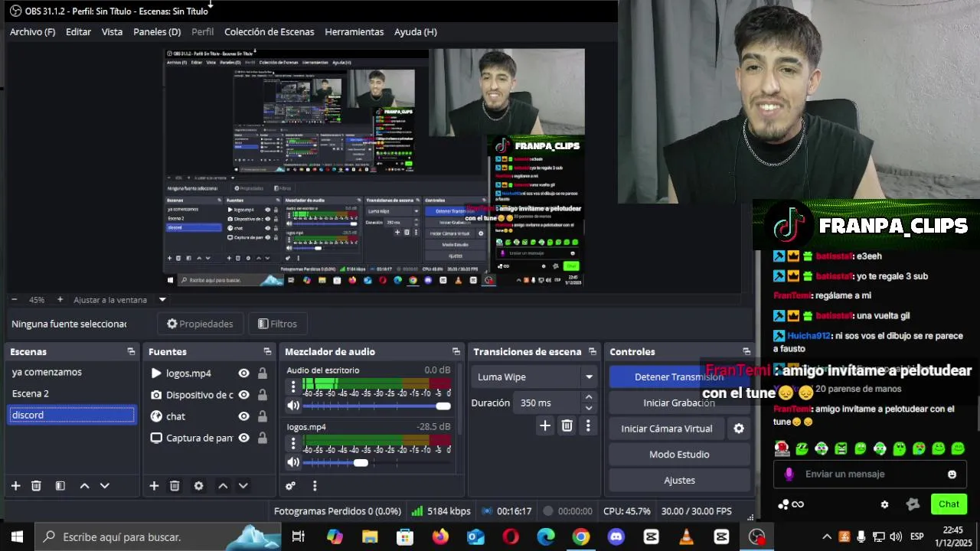Open logos.mp4 mixer three-dot options
The height and width of the screenshot is (551, 980).
pyautogui.click(x=292, y=444)
